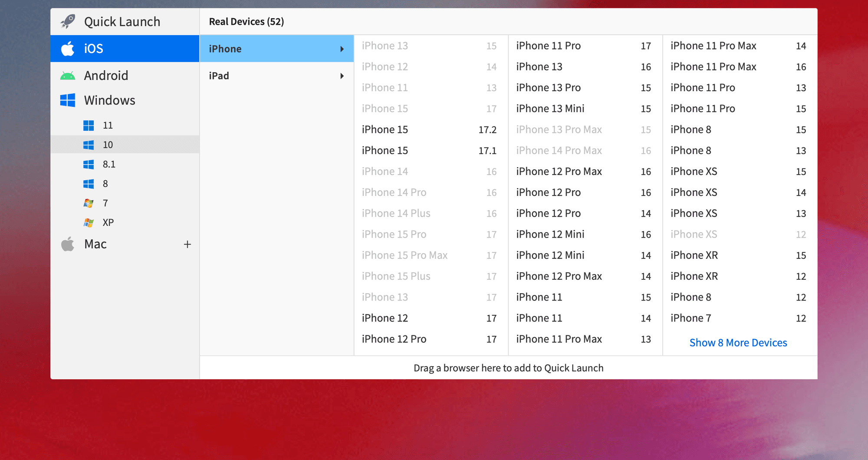
Task: Click the Windows logo beside Windows
Action: [x=68, y=100]
